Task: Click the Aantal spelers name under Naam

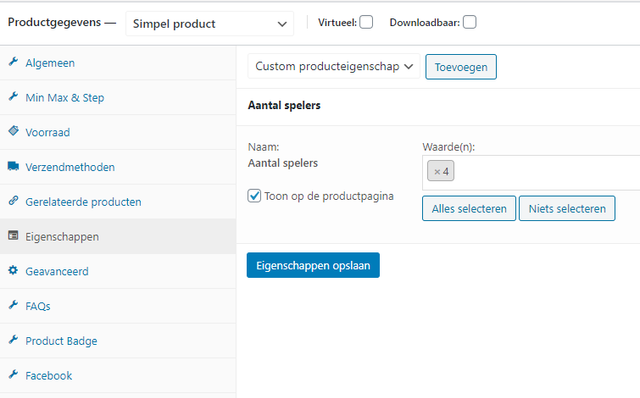Action: tap(282, 163)
